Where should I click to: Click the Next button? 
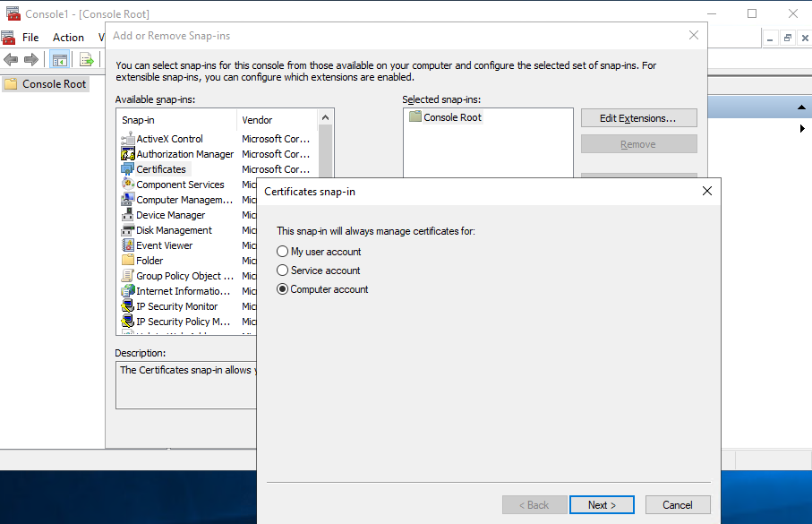point(602,504)
